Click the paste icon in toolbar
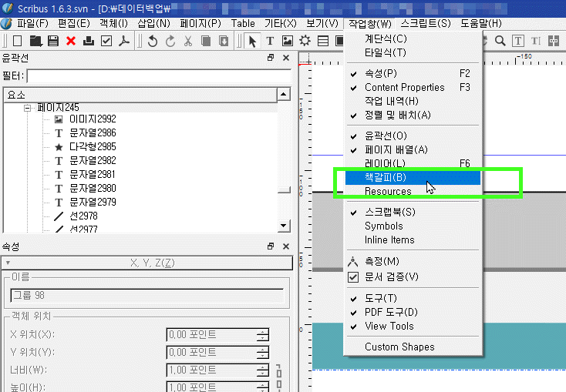The height and width of the screenshot is (392, 566). tap(224, 41)
